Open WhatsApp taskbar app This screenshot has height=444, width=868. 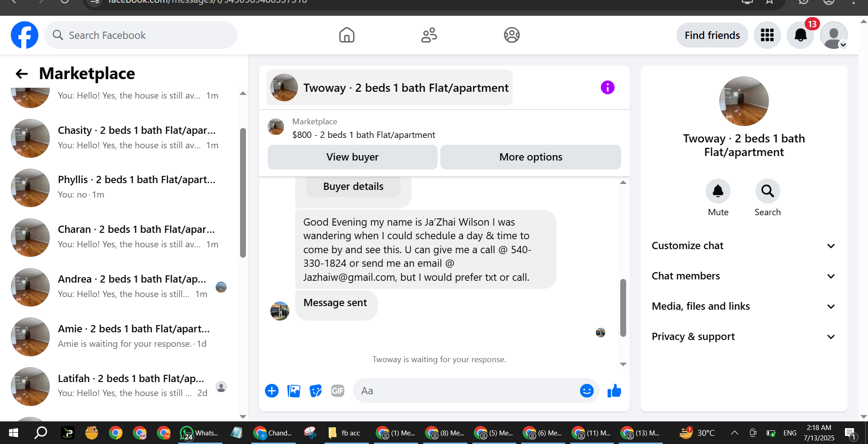200,433
